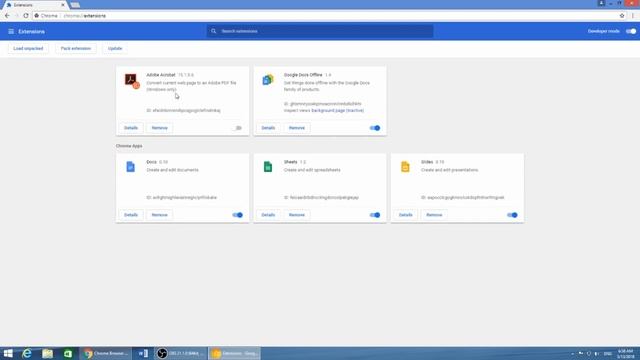
Task: Disable the Sheets app toggle
Action: [375, 215]
